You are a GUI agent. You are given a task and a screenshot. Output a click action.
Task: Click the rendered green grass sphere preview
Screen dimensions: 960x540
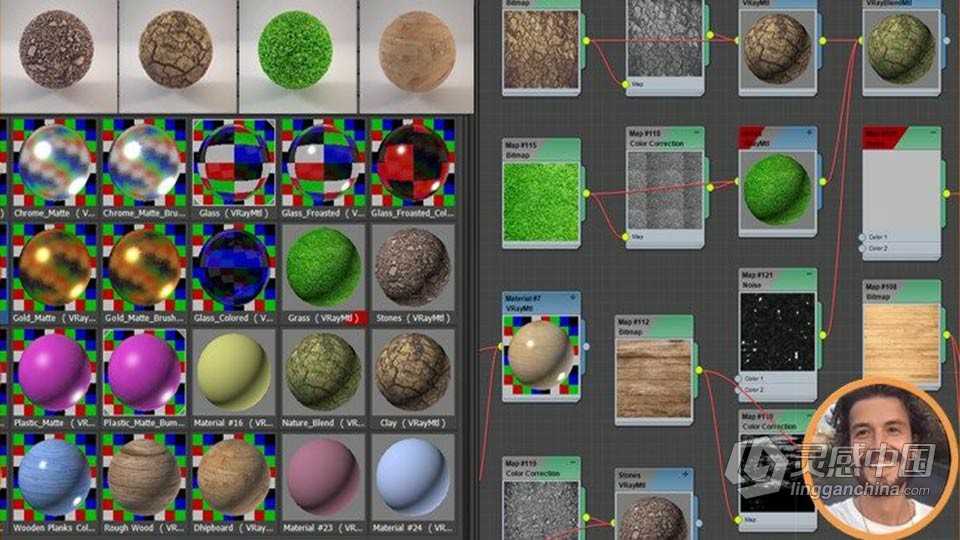tap(295, 50)
